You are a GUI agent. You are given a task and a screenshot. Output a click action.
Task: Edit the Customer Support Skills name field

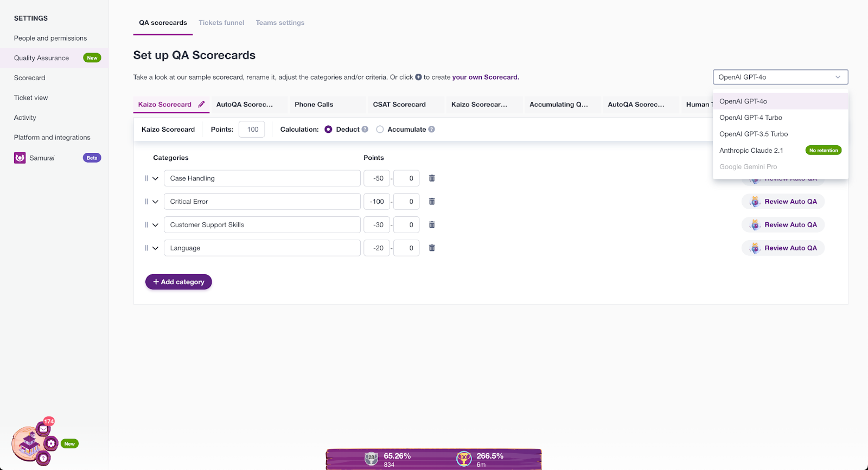click(x=262, y=225)
